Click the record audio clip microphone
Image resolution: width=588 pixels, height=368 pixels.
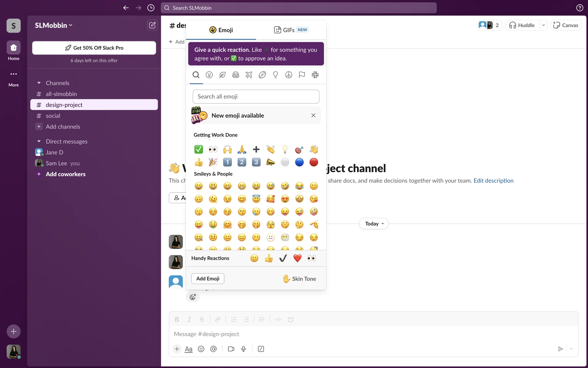(x=243, y=349)
